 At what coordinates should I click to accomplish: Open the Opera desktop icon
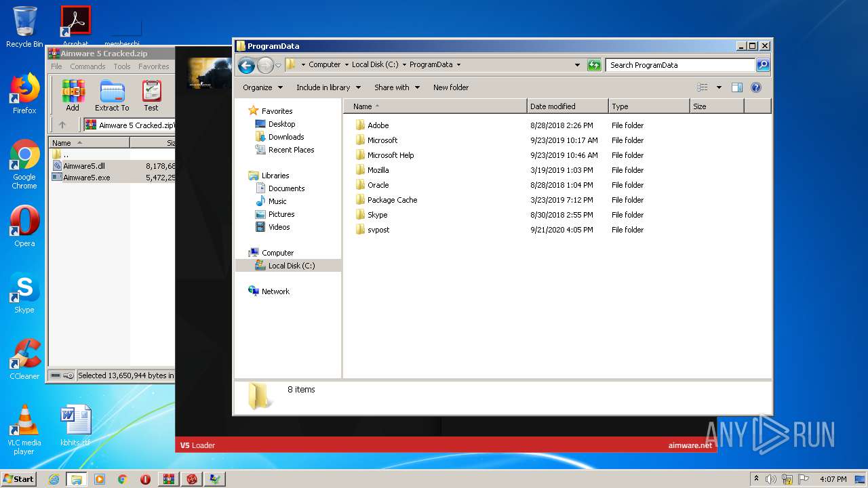click(x=24, y=226)
